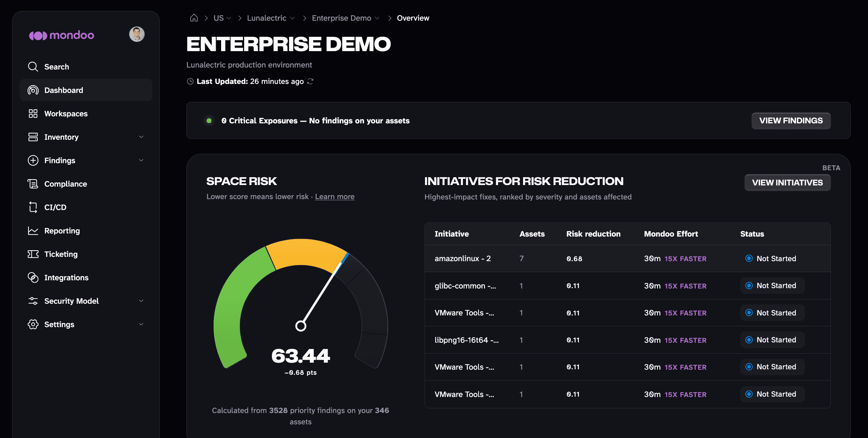Click the Overview breadcrumb
The image size is (868, 438).
pos(413,18)
